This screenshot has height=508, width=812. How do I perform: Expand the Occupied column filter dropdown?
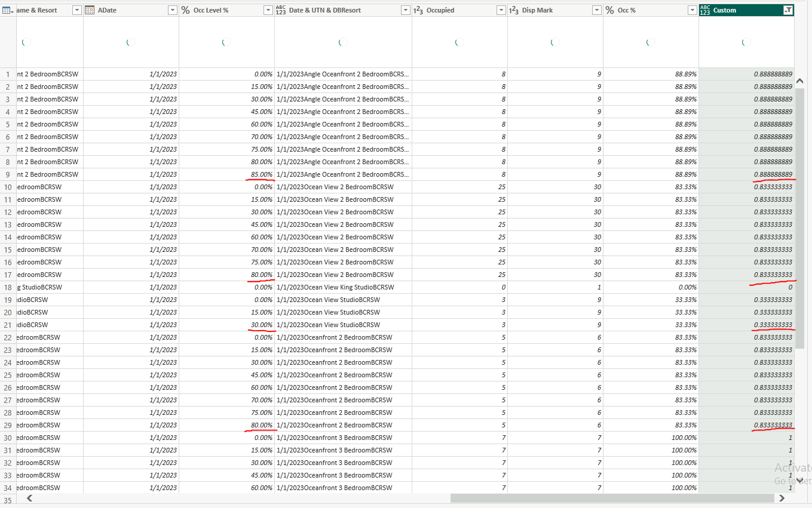pos(501,10)
